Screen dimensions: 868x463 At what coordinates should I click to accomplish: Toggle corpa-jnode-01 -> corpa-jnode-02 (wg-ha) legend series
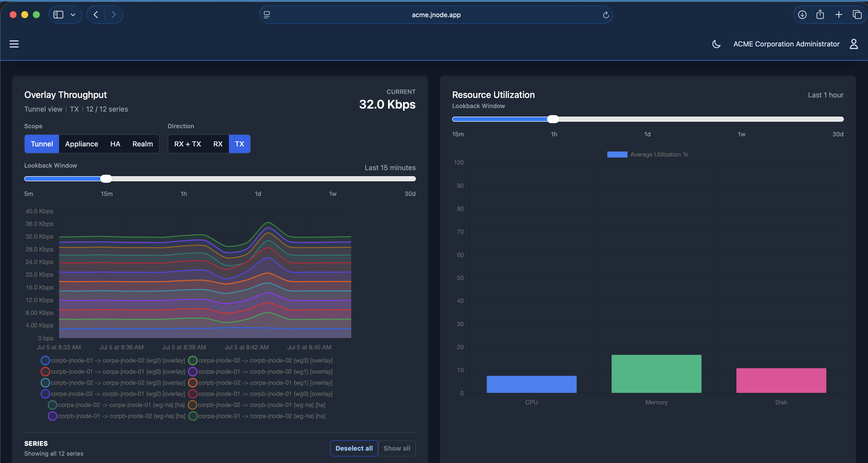coord(257,416)
